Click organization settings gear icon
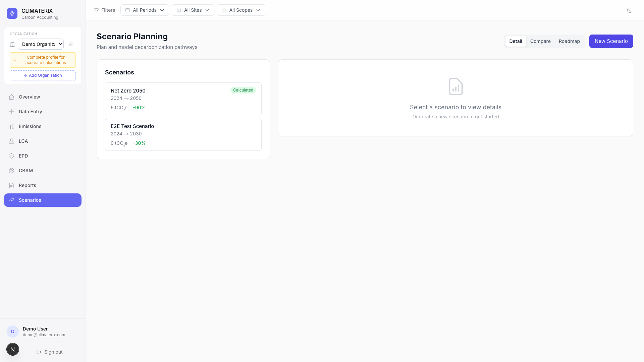 pos(71,44)
